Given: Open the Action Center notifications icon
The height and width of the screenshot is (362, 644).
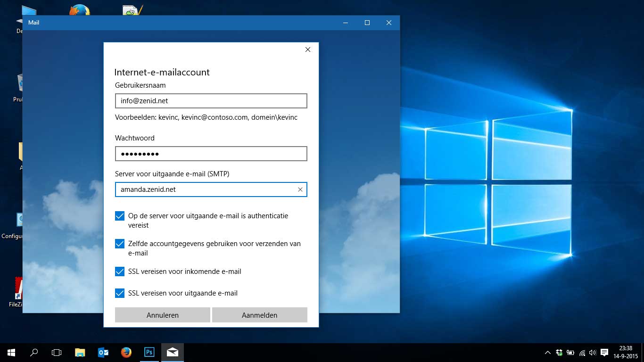Looking at the screenshot, I should 604,353.
